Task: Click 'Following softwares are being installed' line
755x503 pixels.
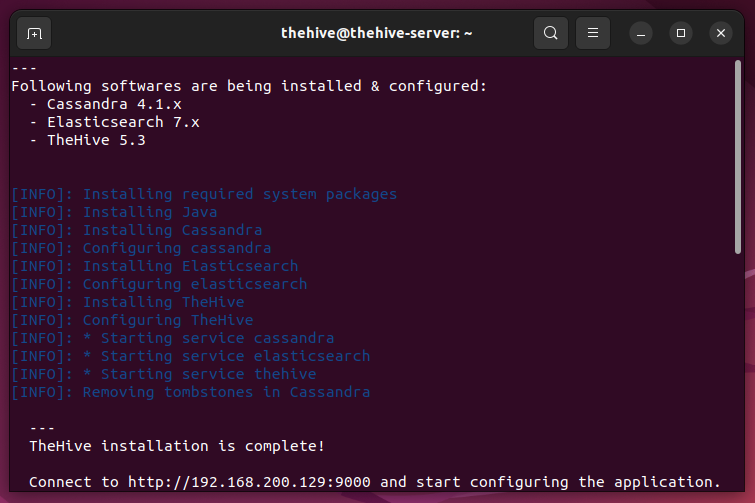Action: (249, 86)
